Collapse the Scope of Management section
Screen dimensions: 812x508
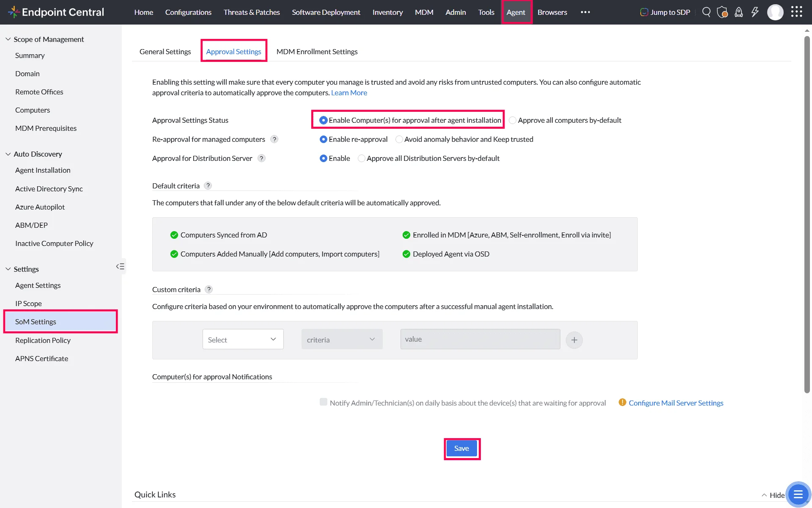point(8,39)
